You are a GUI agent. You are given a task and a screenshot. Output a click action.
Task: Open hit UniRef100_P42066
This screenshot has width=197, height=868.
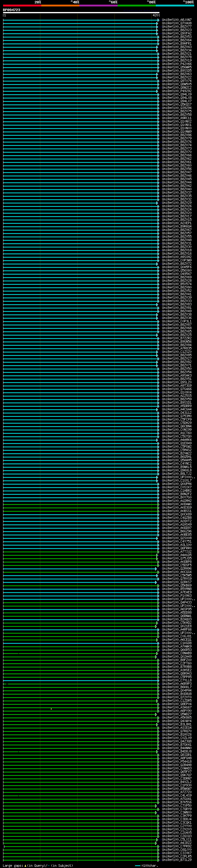pos(177,64)
